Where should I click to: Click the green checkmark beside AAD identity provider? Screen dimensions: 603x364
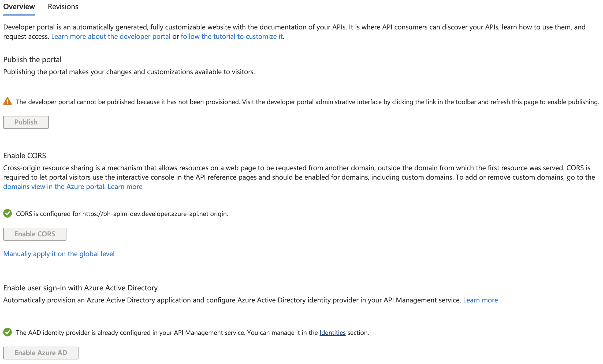click(8, 332)
